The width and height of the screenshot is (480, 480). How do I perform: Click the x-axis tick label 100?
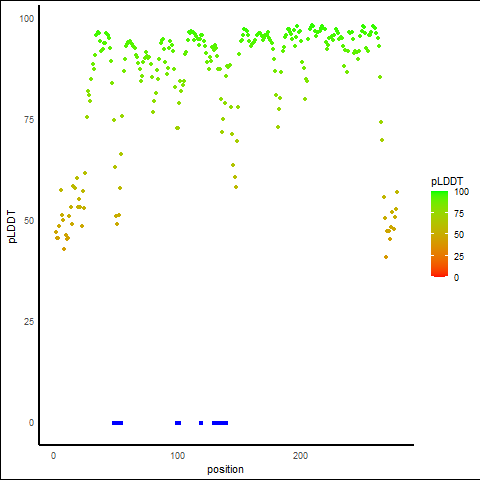[178, 456]
